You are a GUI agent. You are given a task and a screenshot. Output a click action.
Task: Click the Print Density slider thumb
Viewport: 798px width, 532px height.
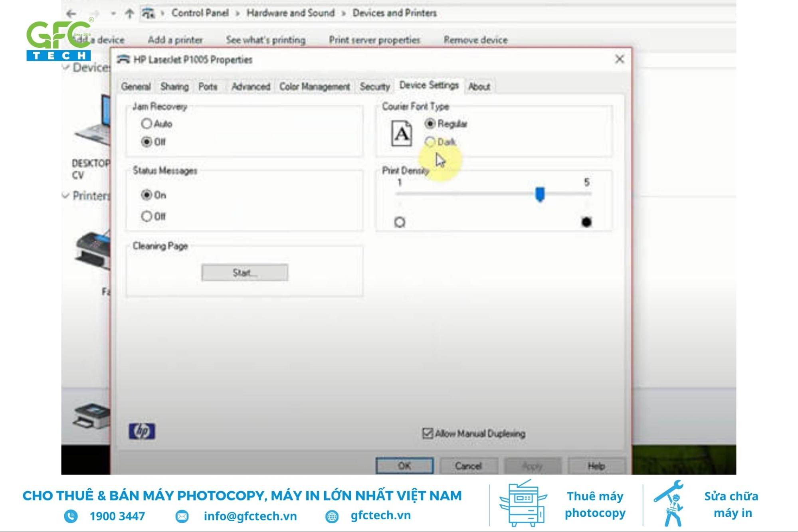[x=540, y=194]
